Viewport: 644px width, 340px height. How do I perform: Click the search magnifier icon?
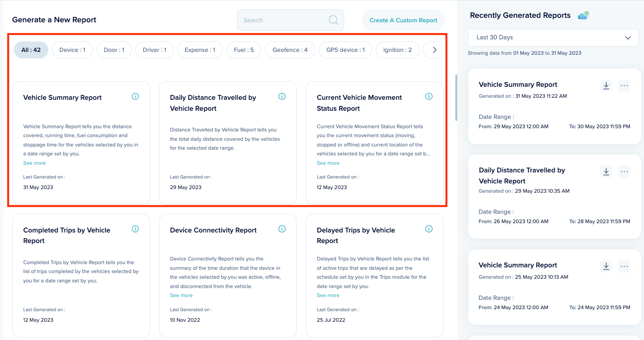[333, 20]
